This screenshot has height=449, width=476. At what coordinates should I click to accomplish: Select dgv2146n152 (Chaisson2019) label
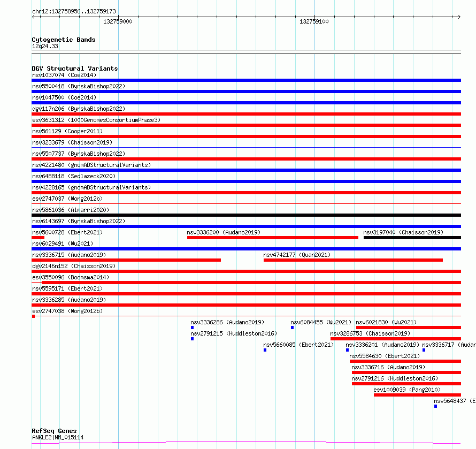tap(74, 266)
